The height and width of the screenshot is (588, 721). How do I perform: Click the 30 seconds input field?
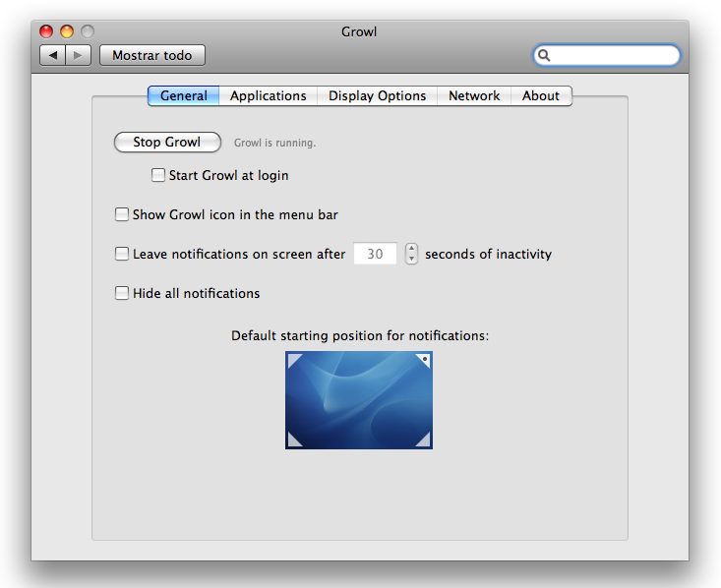(375, 254)
